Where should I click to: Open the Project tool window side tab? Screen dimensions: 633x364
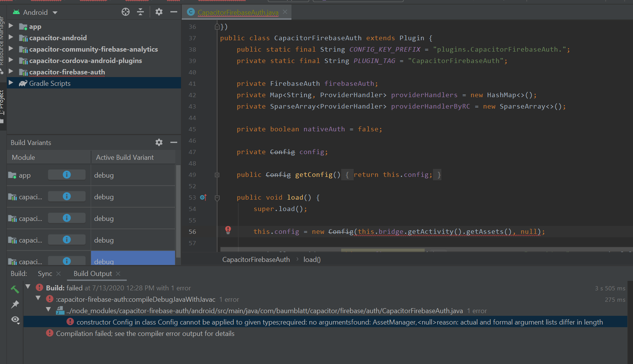[x=2, y=106]
